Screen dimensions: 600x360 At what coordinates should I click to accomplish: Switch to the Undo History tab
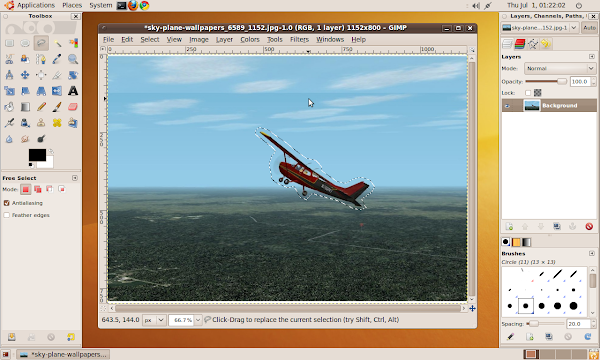(546, 44)
